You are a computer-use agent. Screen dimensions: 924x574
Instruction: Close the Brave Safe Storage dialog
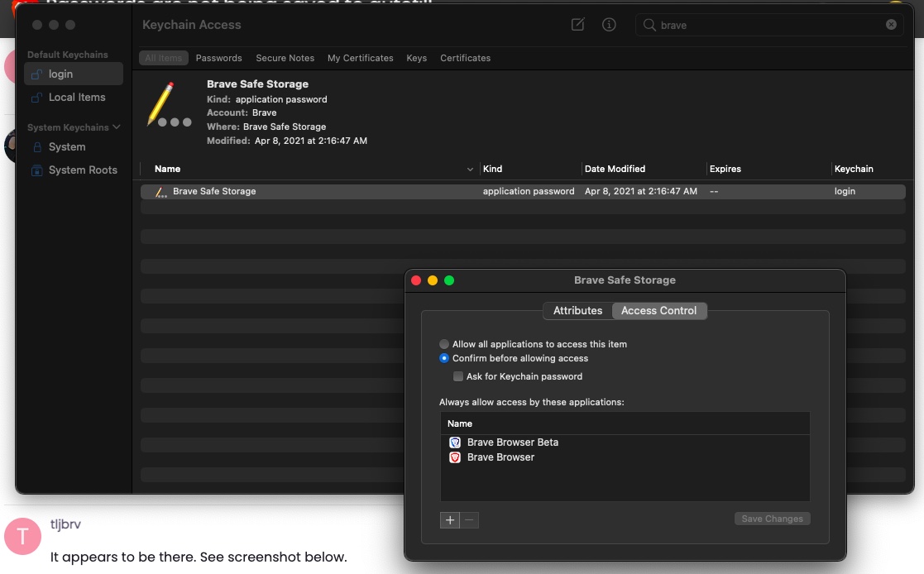coord(416,280)
